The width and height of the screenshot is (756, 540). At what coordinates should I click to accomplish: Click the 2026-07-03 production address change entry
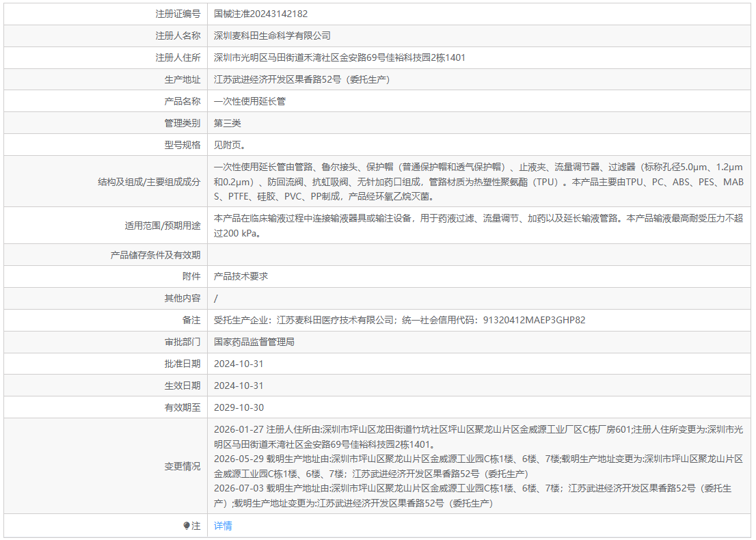473,496
